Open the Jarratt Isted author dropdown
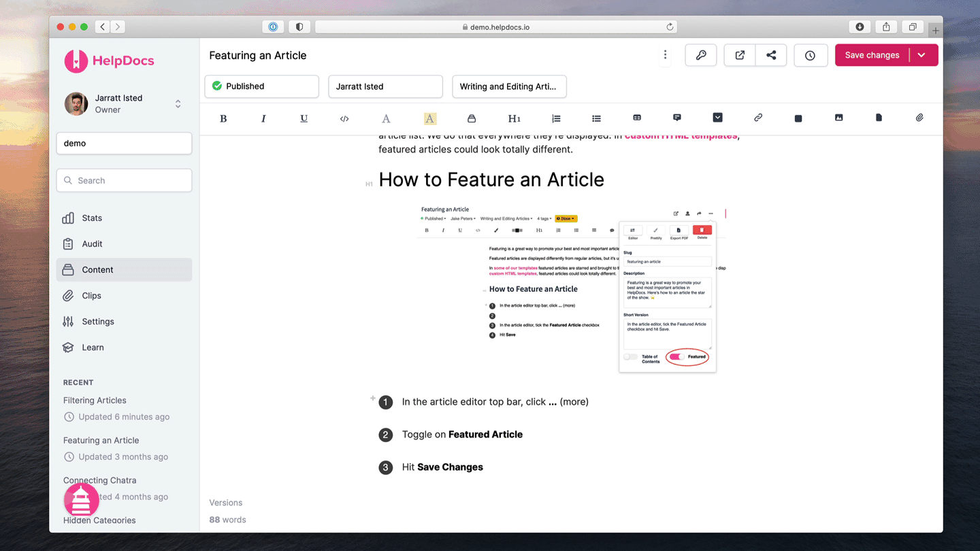The height and width of the screenshot is (551, 980). pyautogui.click(x=385, y=86)
